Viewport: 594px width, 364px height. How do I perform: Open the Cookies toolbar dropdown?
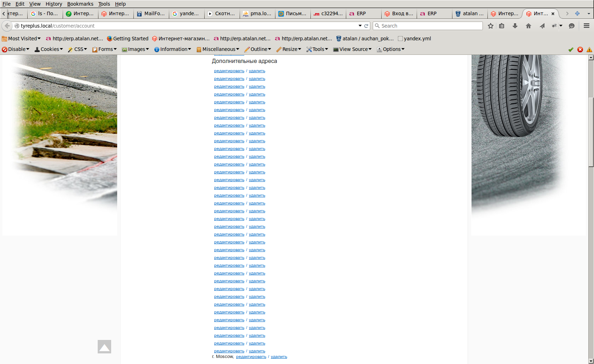[x=49, y=49]
